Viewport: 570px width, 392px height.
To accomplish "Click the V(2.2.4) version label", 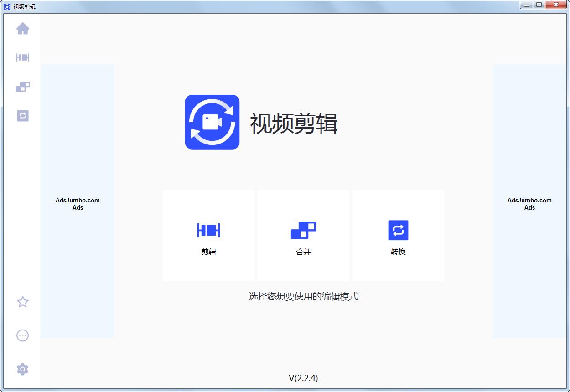I will [303, 378].
